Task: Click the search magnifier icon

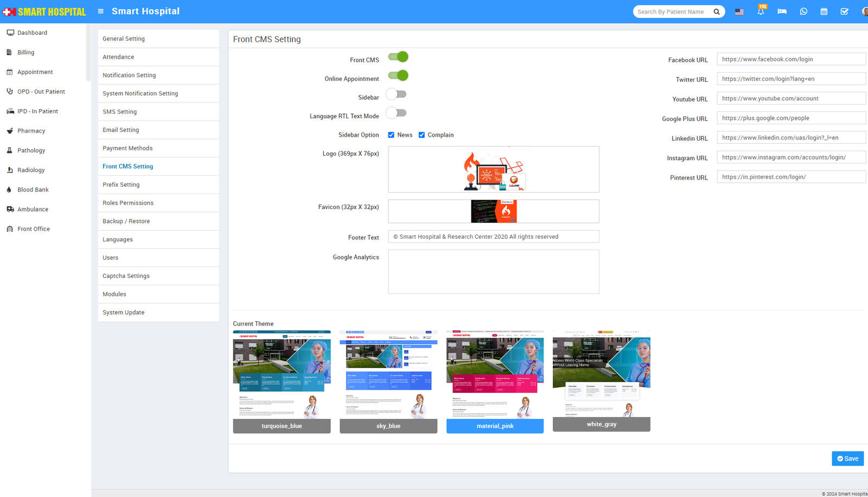Action: pyautogui.click(x=716, y=11)
